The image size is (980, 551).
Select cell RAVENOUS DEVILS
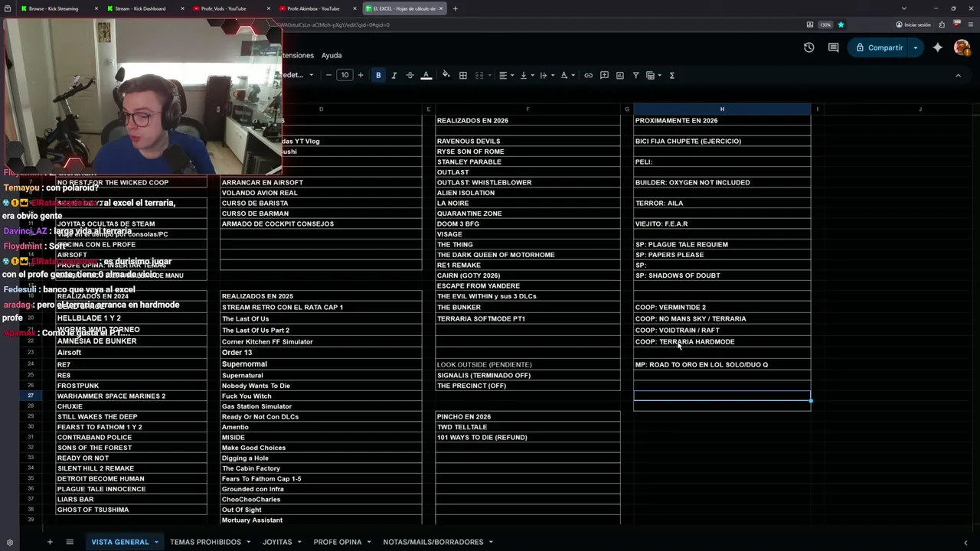[x=528, y=141]
